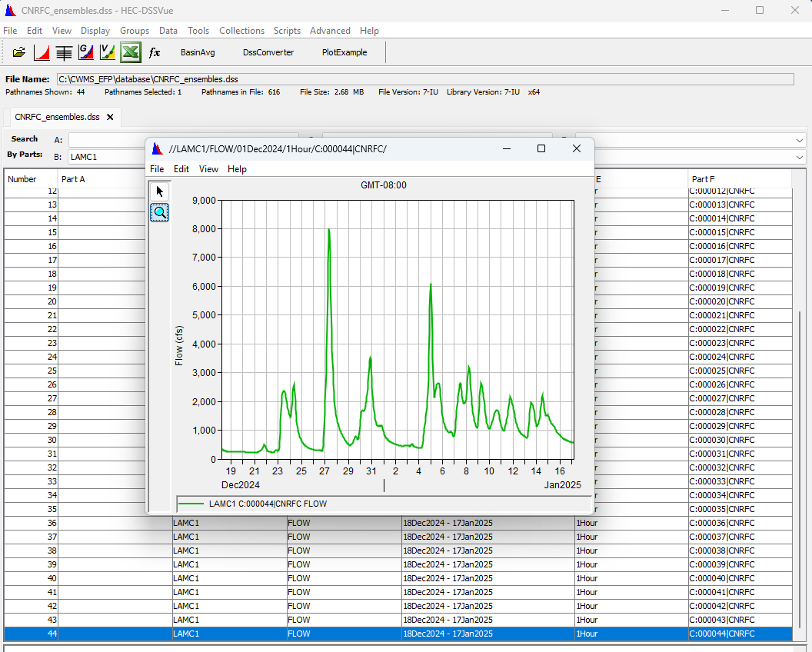Click the green legend line LAMC1 C:000044|CNRFC FLOW
This screenshot has width=812, height=652.
191,504
